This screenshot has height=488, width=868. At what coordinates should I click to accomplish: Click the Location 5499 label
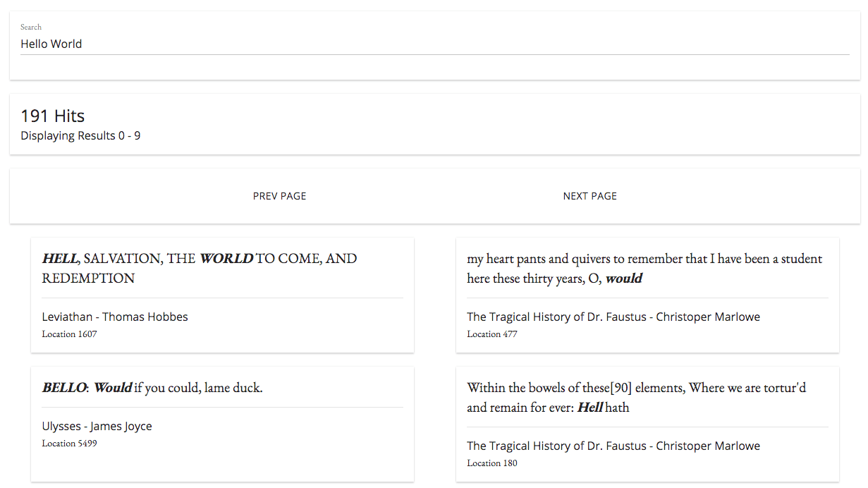pos(69,443)
